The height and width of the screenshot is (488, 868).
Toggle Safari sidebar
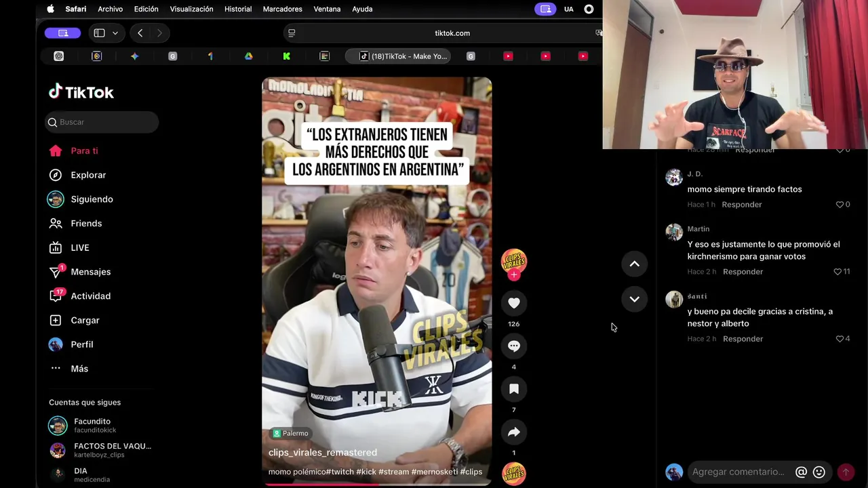tap(99, 33)
